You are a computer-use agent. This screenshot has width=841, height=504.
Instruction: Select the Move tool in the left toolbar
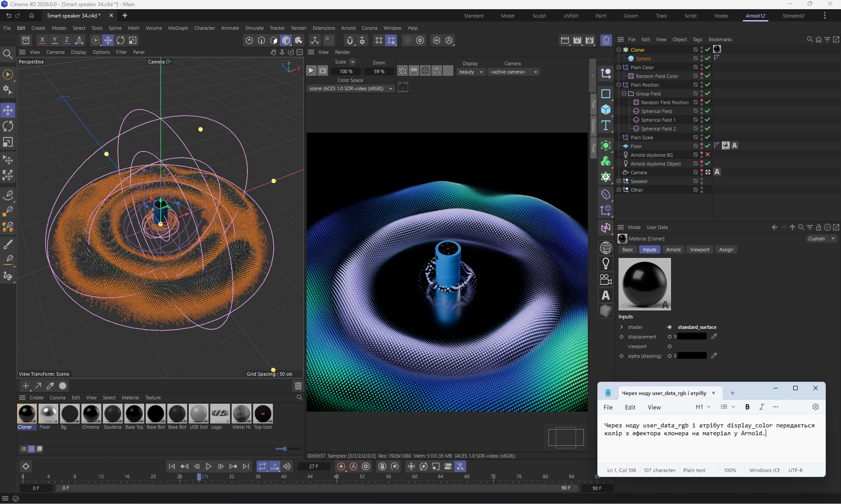8,110
